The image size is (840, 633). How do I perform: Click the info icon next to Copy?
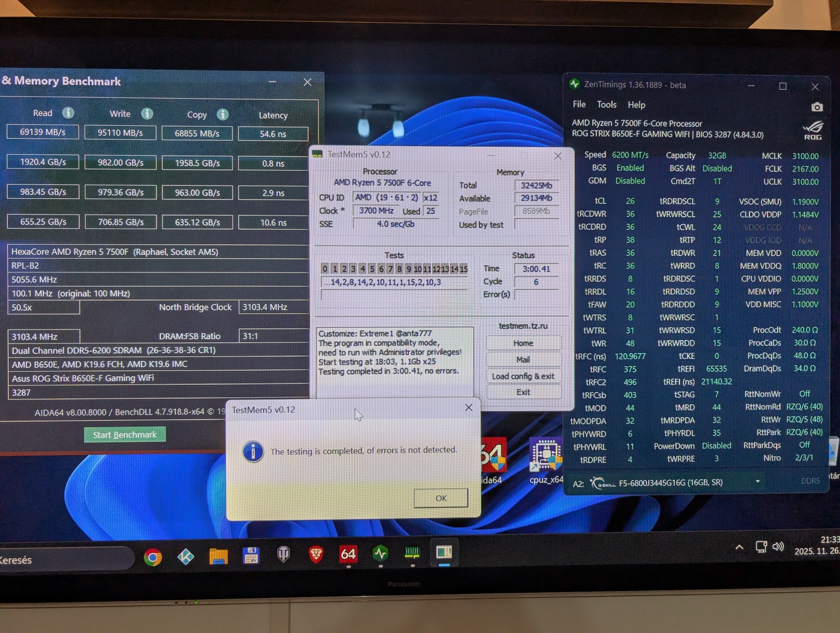222,114
